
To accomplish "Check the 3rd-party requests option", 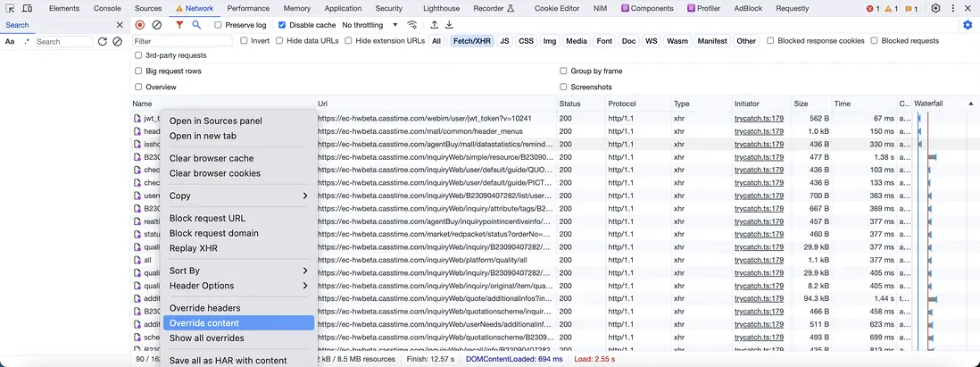I will [138, 55].
